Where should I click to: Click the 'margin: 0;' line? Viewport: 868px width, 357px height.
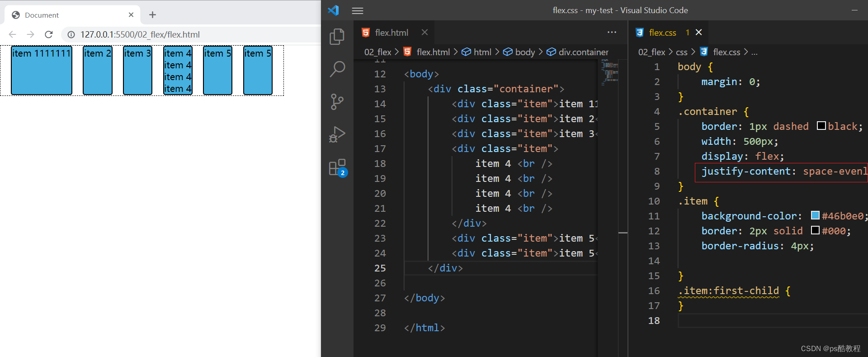(731, 81)
